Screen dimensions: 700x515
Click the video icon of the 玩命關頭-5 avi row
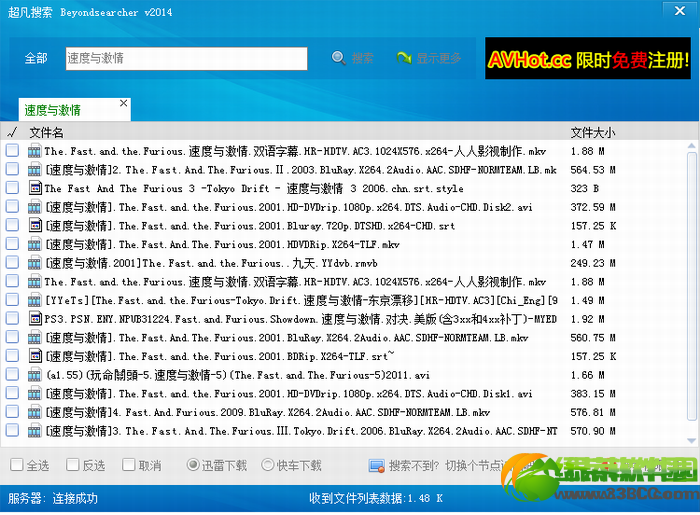click(x=34, y=375)
